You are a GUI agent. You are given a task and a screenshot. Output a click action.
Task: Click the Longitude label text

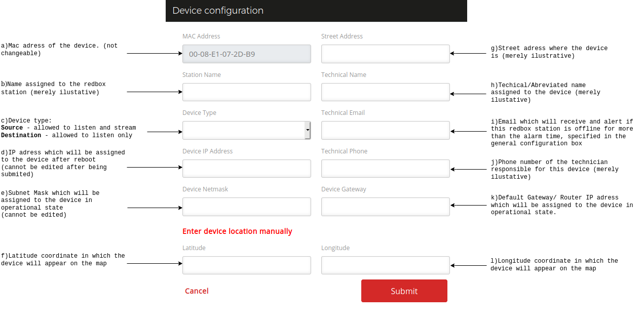click(x=335, y=248)
